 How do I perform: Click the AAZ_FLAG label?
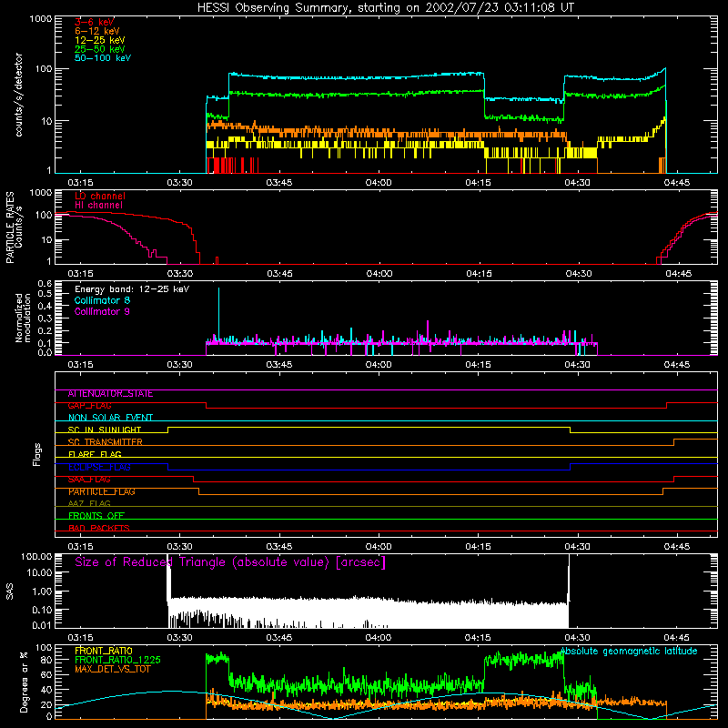click(89, 503)
